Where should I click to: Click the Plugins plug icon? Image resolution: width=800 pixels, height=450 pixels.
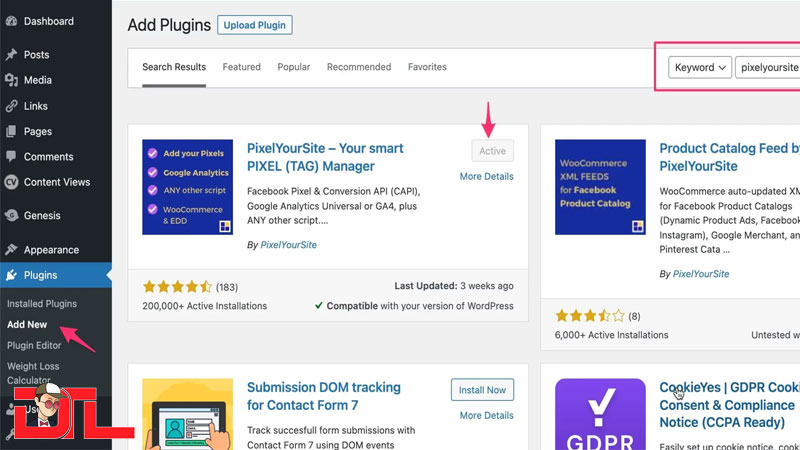tap(11, 275)
